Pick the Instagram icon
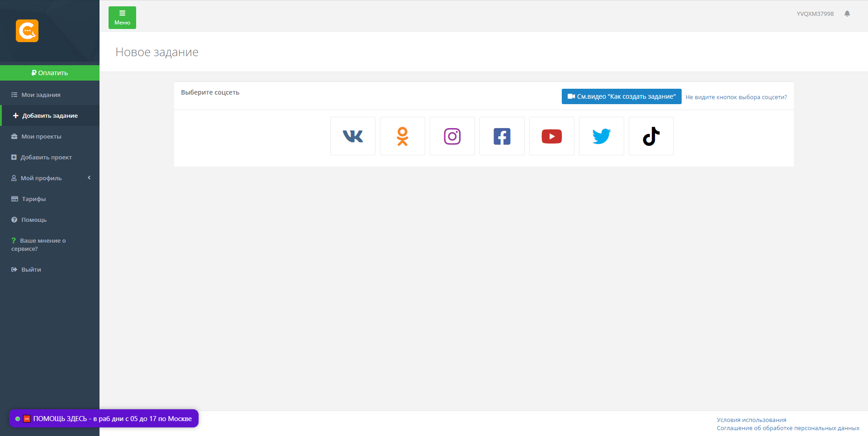The image size is (868, 436). [x=452, y=136]
